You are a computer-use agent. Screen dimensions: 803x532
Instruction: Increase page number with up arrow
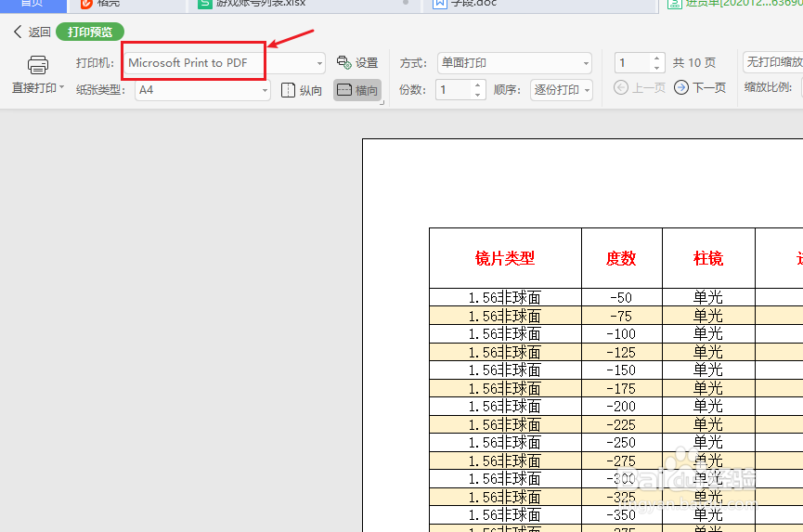[x=656, y=58]
